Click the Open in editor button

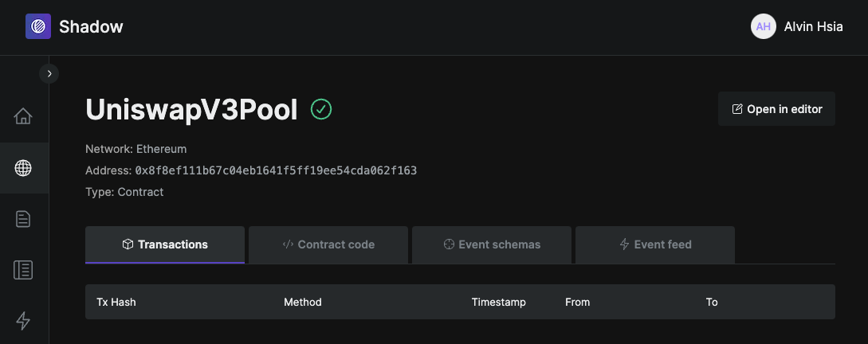click(776, 109)
